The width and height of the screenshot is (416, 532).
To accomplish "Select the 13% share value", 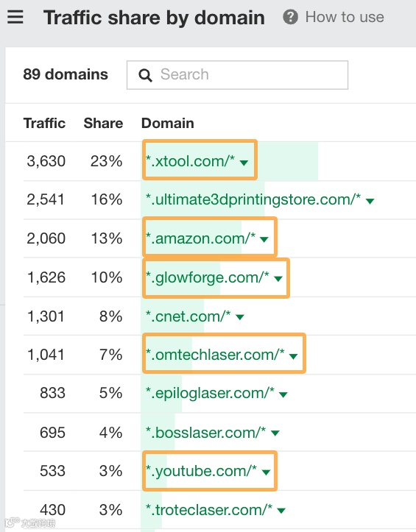I will click(106, 238).
